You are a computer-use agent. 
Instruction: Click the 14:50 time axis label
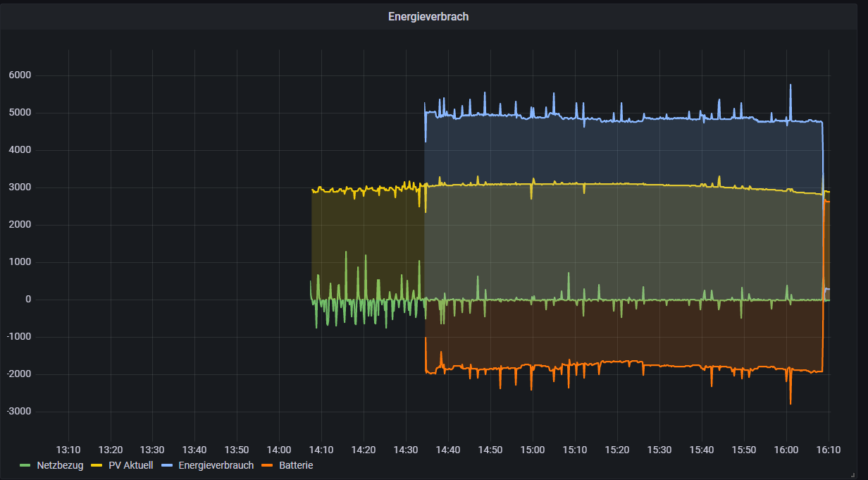coord(490,450)
